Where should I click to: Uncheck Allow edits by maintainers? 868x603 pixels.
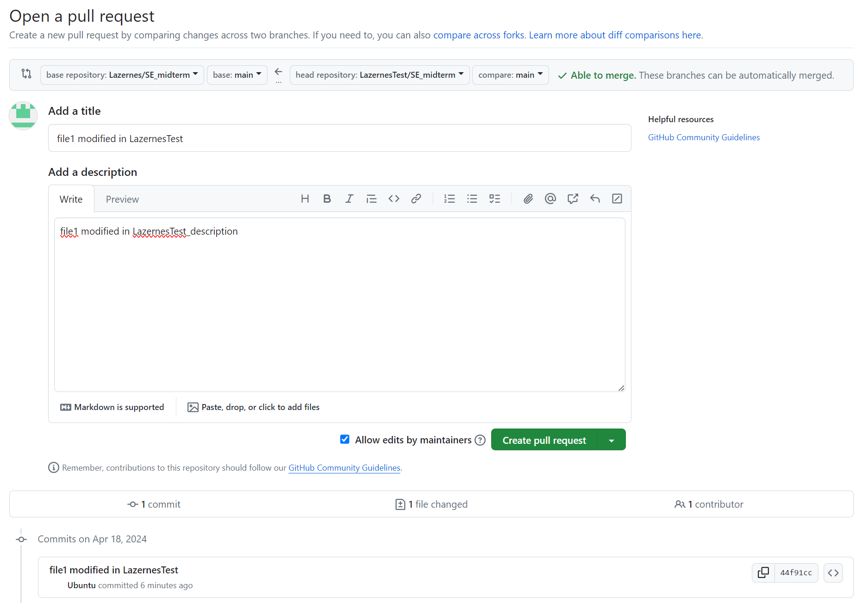click(345, 439)
